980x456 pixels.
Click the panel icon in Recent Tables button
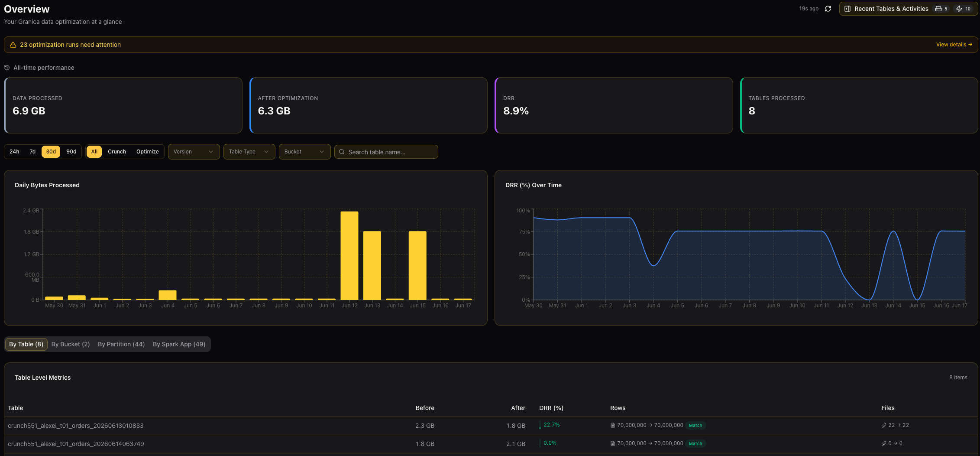847,9
